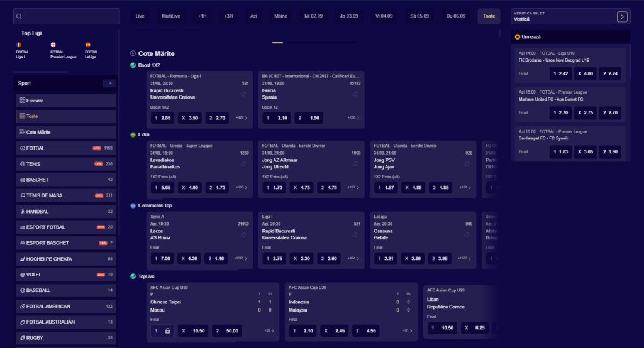Open the ESPORT BASCHET category
Viewport: 644px width, 348px height.
[65, 243]
